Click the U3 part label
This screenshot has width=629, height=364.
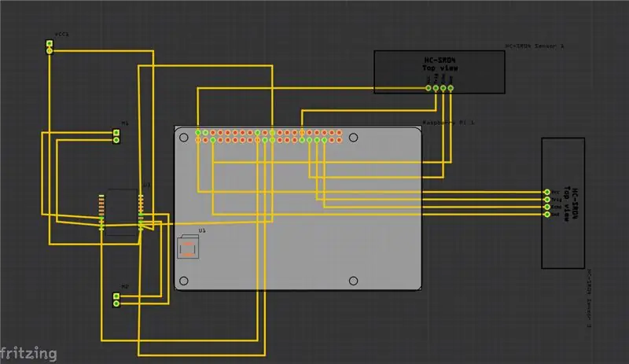pyautogui.click(x=146, y=185)
